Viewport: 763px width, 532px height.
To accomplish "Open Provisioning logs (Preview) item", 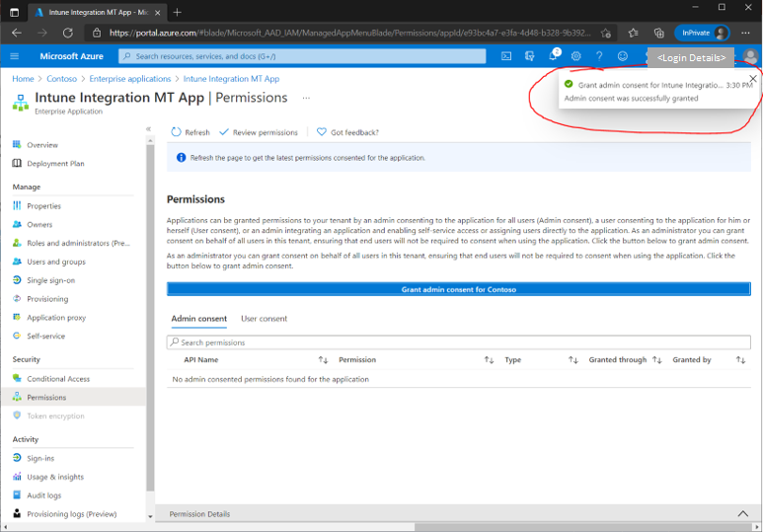I will click(x=73, y=513).
